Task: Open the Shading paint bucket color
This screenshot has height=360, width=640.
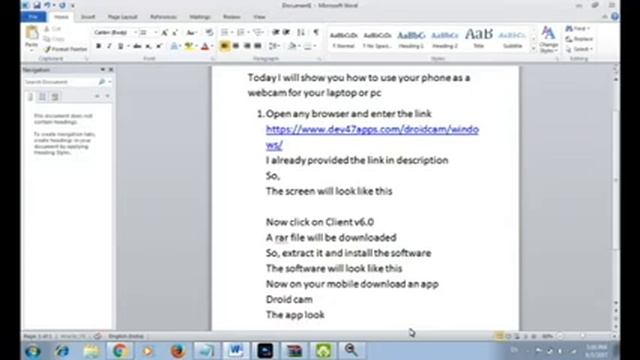Action: pos(292,47)
